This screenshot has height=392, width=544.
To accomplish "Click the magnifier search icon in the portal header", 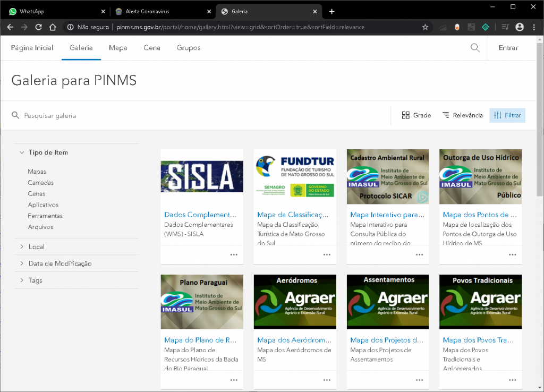I will point(475,48).
